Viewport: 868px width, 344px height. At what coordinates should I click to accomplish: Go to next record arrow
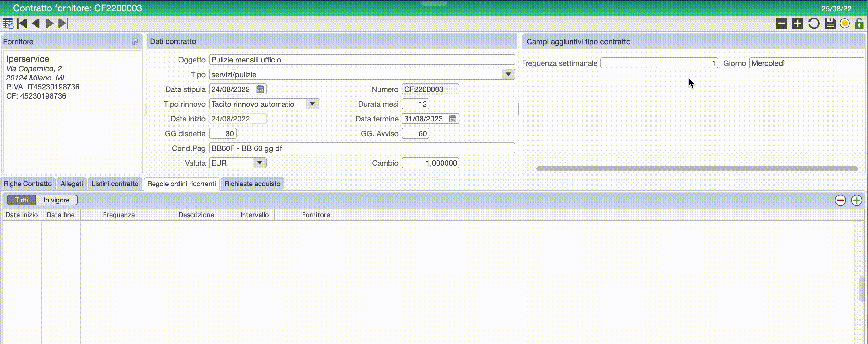point(50,23)
